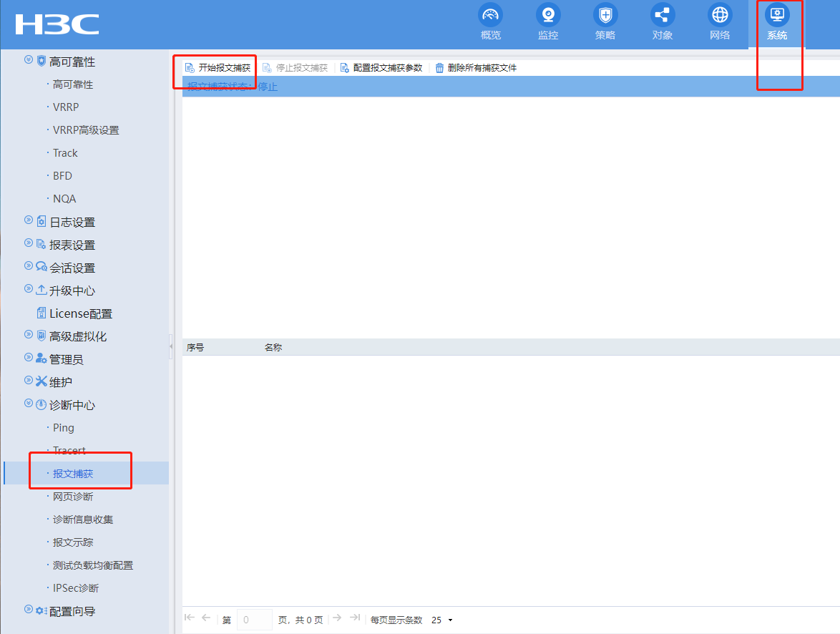Open the IPSec诊断 page
840x634 pixels.
coord(76,588)
